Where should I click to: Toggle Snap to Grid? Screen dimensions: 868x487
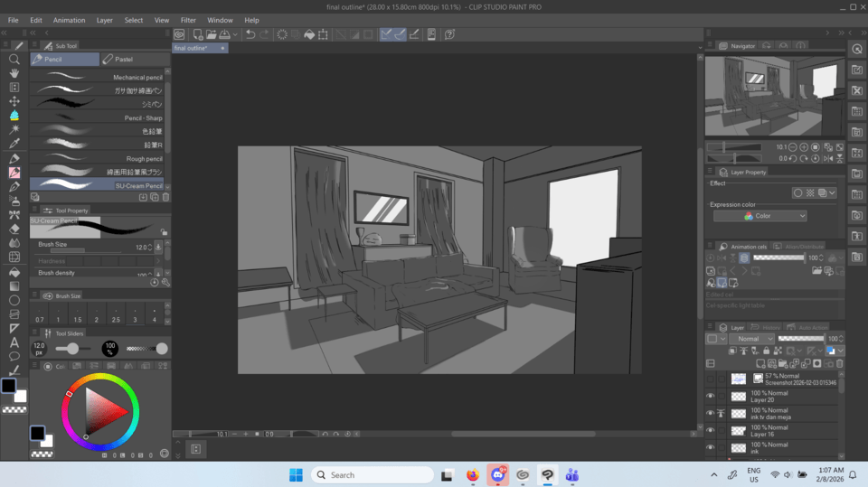tap(414, 34)
